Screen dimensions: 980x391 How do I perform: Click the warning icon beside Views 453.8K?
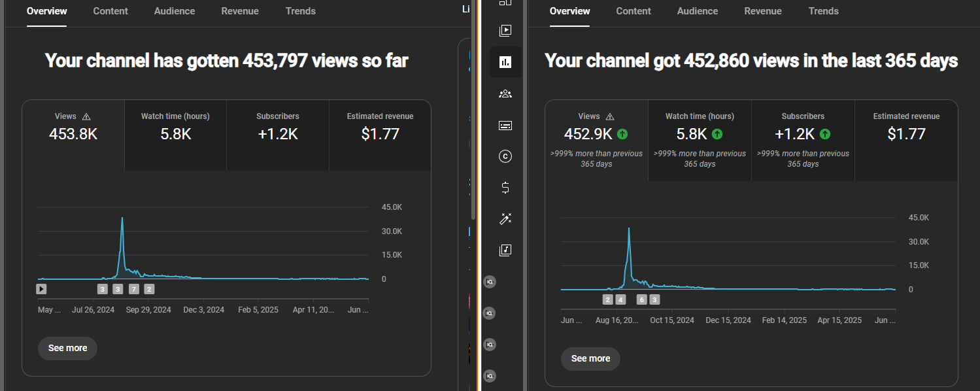pyautogui.click(x=86, y=116)
